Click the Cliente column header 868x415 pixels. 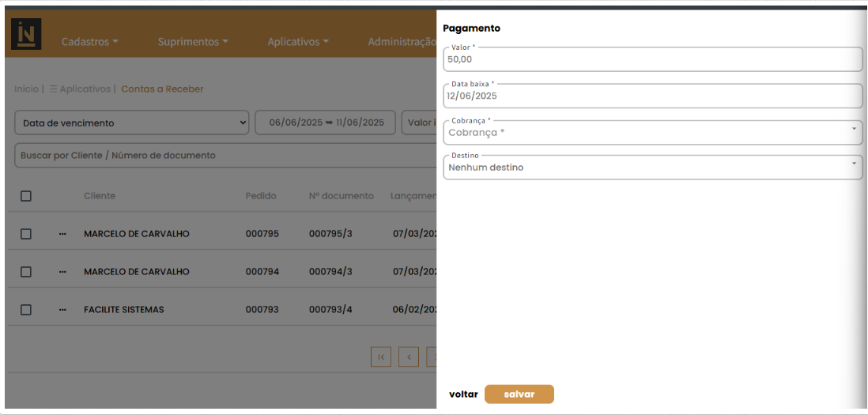coord(100,196)
